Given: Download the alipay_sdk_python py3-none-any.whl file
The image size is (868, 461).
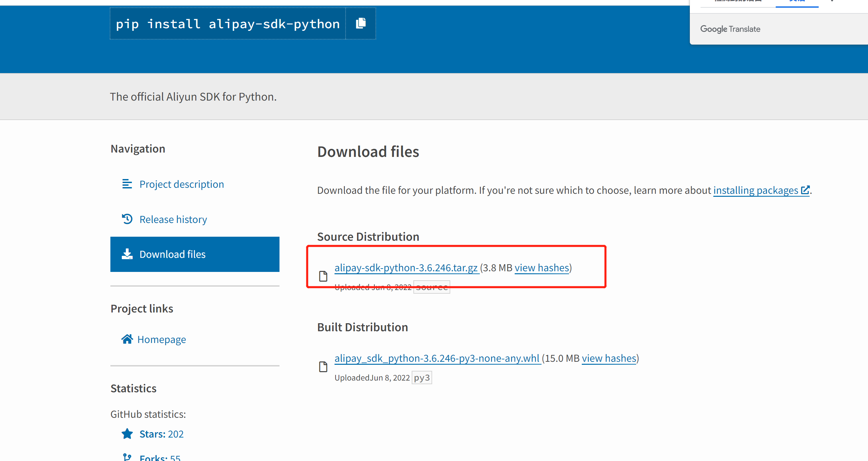Looking at the screenshot, I should (x=437, y=358).
